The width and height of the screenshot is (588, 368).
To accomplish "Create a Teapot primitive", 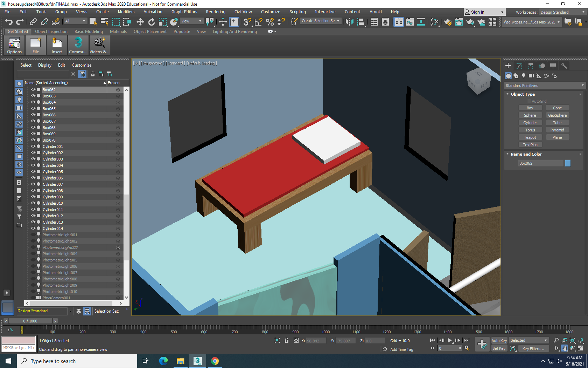I will pyautogui.click(x=530, y=137).
